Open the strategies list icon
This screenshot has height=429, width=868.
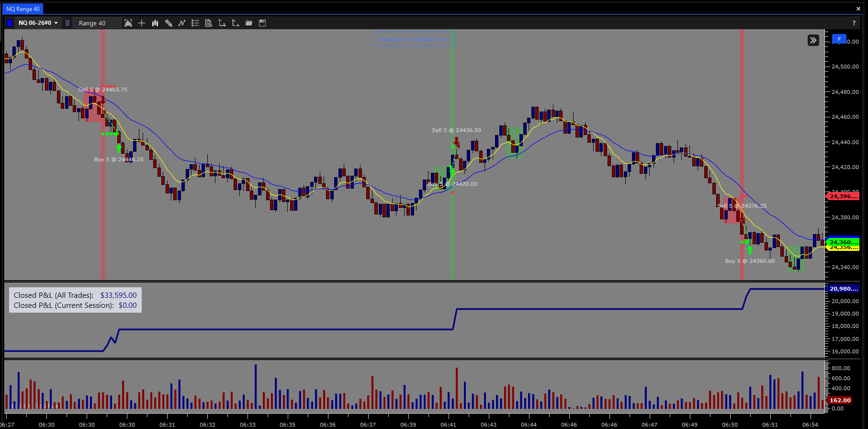pos(195,23)
